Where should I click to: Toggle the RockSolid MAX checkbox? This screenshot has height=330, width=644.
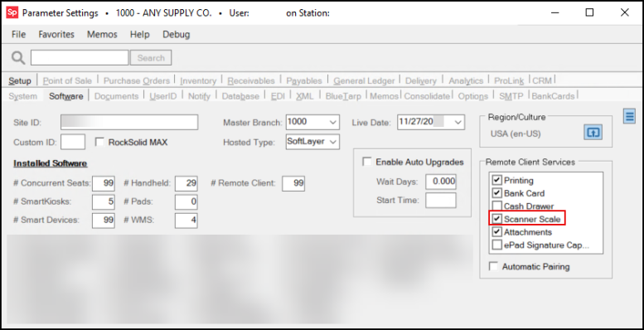(99, 142)
